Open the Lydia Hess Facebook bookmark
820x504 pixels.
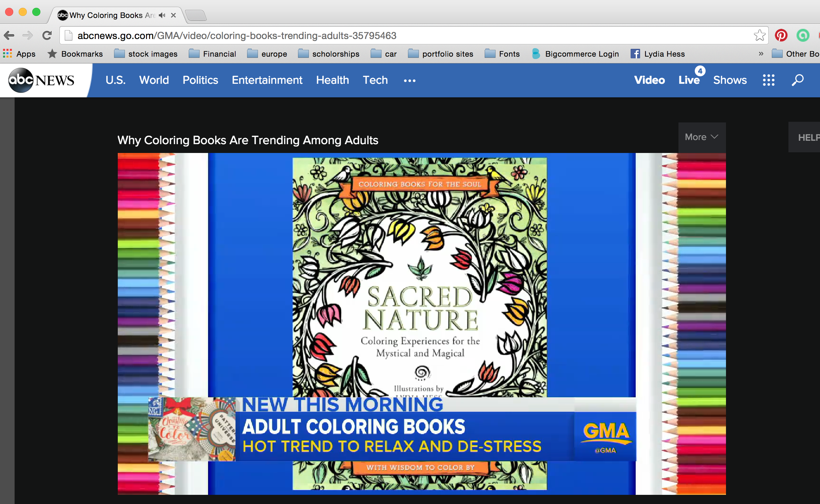[x=657, y=54]
